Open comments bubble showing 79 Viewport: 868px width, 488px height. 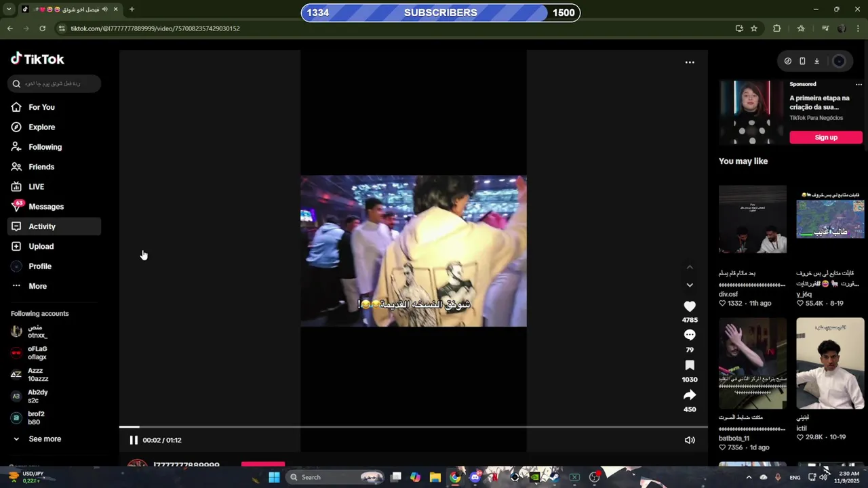[690, 335]
